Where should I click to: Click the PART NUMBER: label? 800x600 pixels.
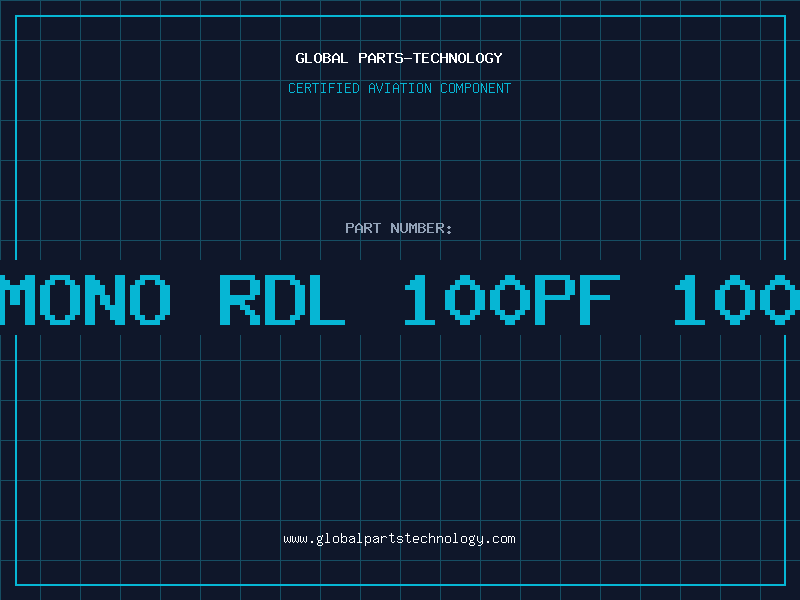(399, 228)
